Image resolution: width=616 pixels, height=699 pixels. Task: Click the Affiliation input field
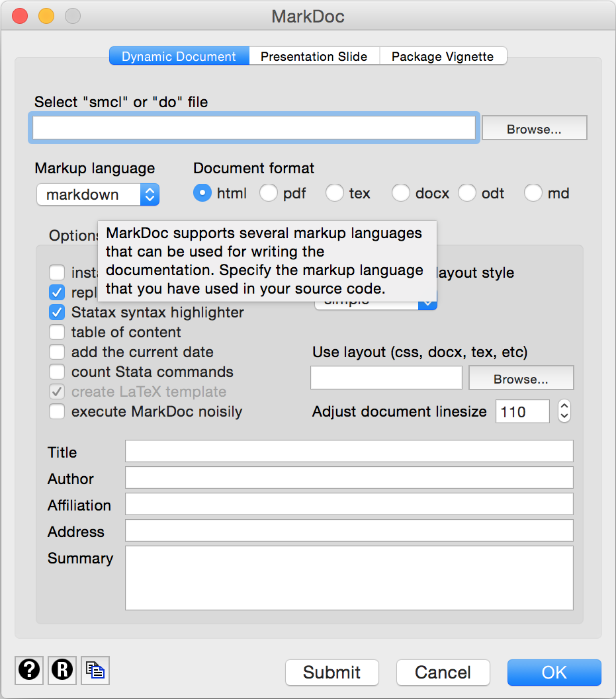pos(349,504)
